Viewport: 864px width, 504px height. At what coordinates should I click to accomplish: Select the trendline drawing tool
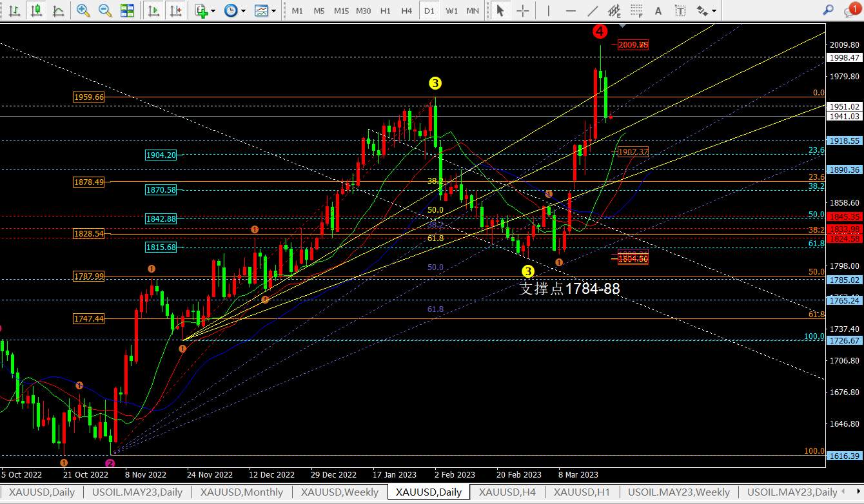(x=593, y=10)
